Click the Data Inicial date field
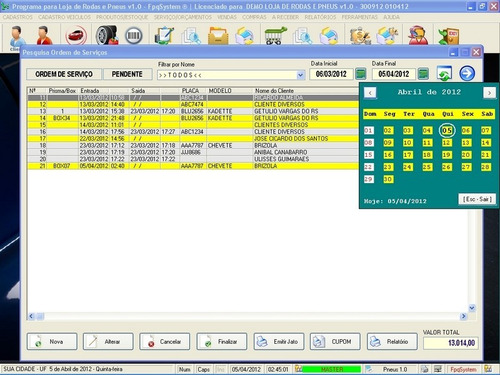Image resolution: width=500 pixels, height=375 pixels. 331,74
